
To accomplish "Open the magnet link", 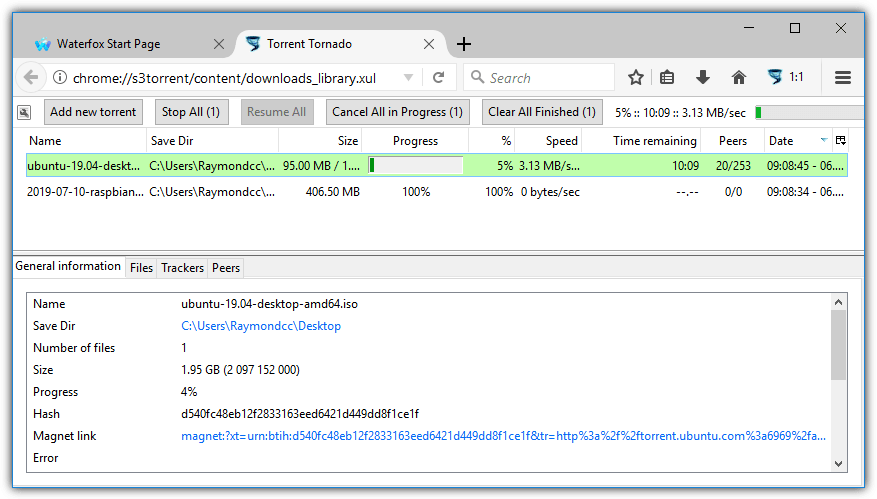I will click(x=503, y=436).
